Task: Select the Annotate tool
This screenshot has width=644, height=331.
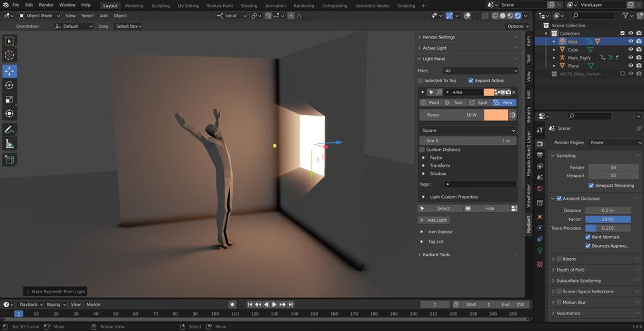Action: (9, 130)
